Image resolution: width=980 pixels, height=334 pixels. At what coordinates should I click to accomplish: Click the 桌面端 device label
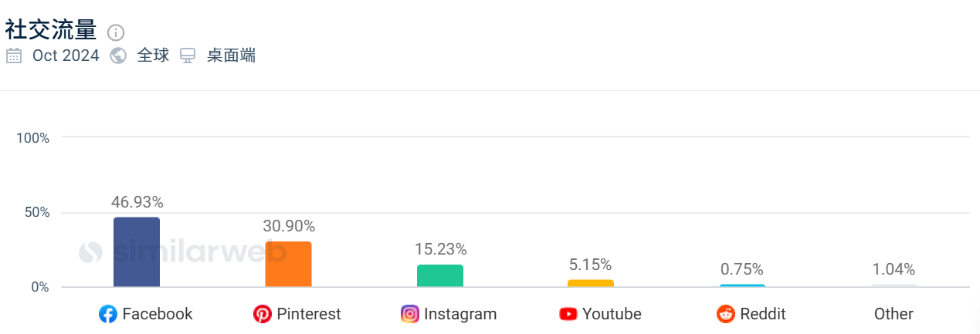click(x=231, y=56)
